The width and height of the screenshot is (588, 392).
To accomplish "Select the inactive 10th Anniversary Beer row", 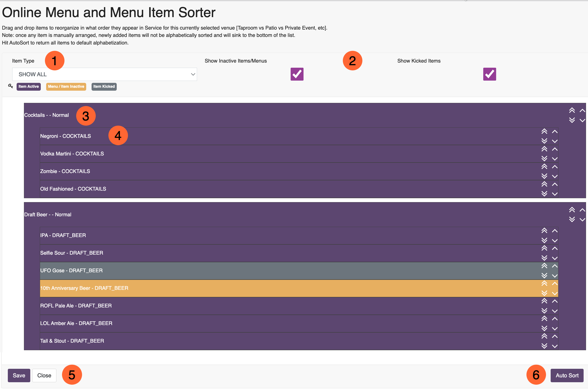I will point(299,288).
